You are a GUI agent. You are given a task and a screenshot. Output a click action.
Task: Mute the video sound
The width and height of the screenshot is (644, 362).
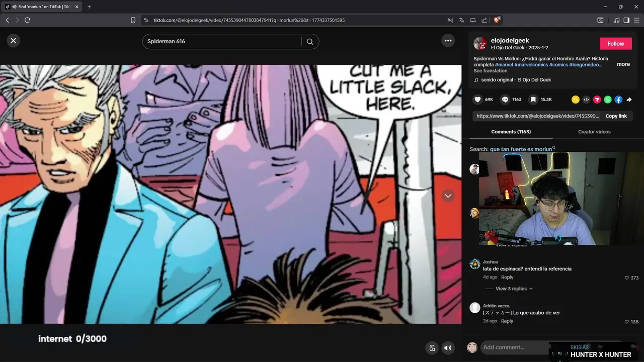click(x=447, y=348)
